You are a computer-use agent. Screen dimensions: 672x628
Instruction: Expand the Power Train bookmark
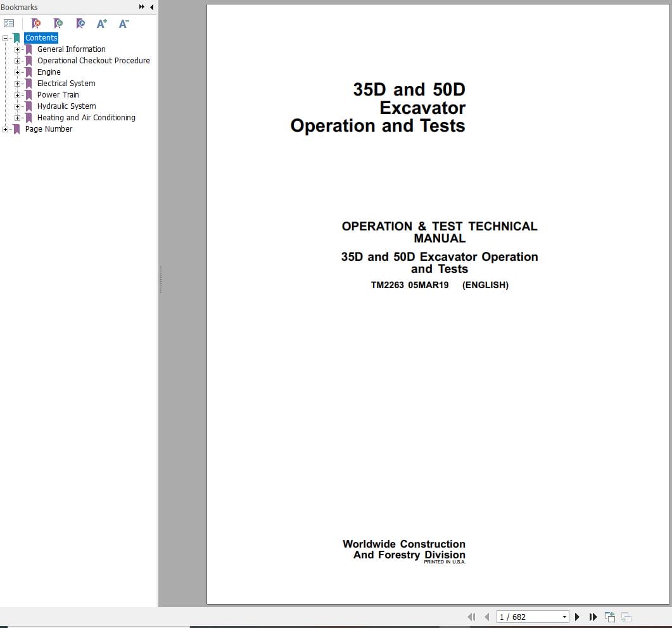click(x=17, y=95)
